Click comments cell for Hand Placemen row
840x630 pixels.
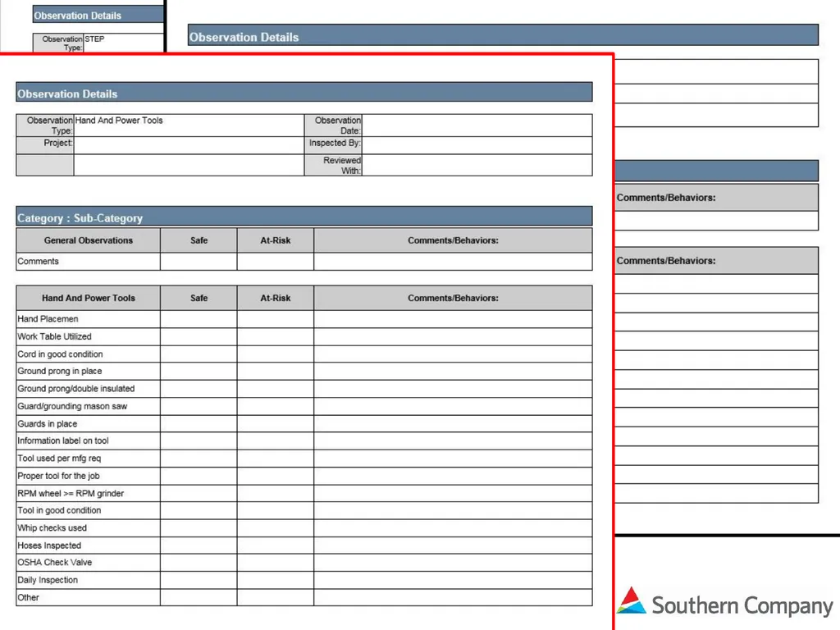coord(453,319)
